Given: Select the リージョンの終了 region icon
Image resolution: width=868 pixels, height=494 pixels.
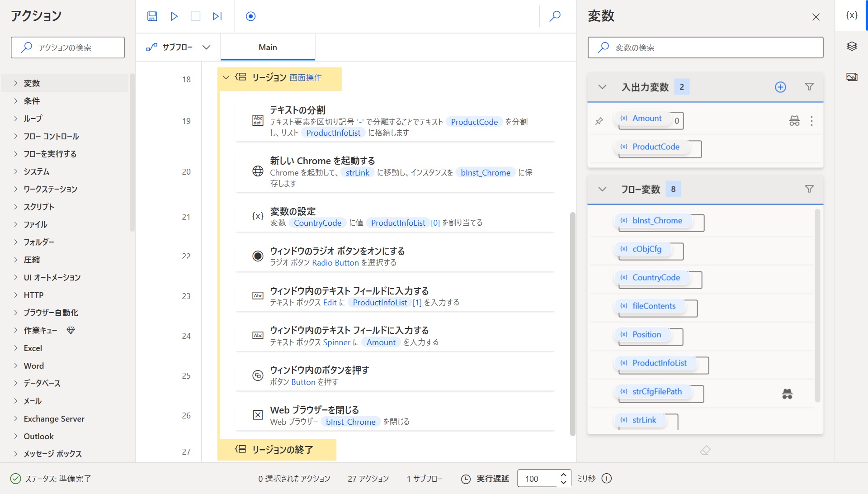Looking at the screenshot, I should coord(241,449).
